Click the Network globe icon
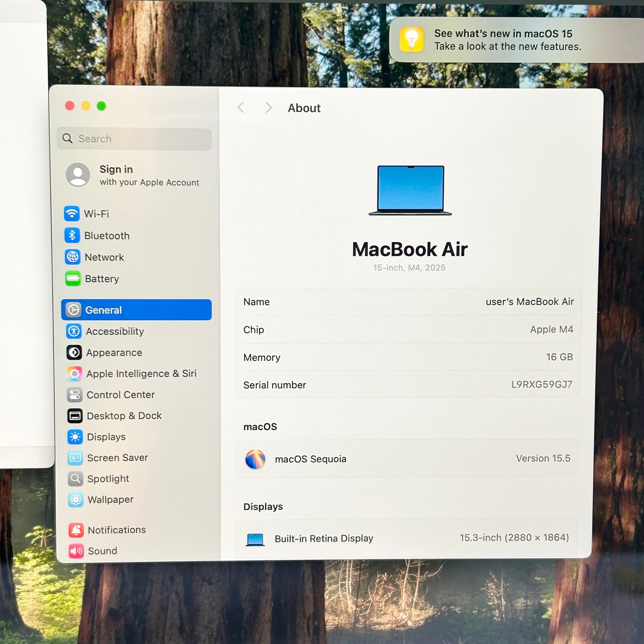 [73, 257]
